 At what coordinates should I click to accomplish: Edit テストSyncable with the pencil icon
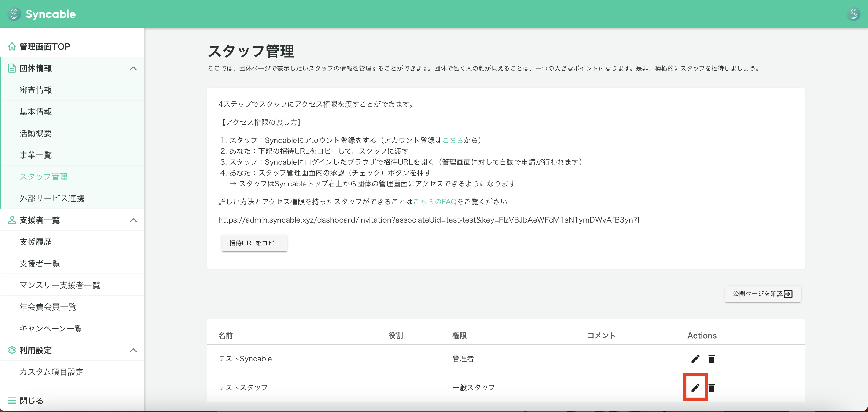click(695, 359)
